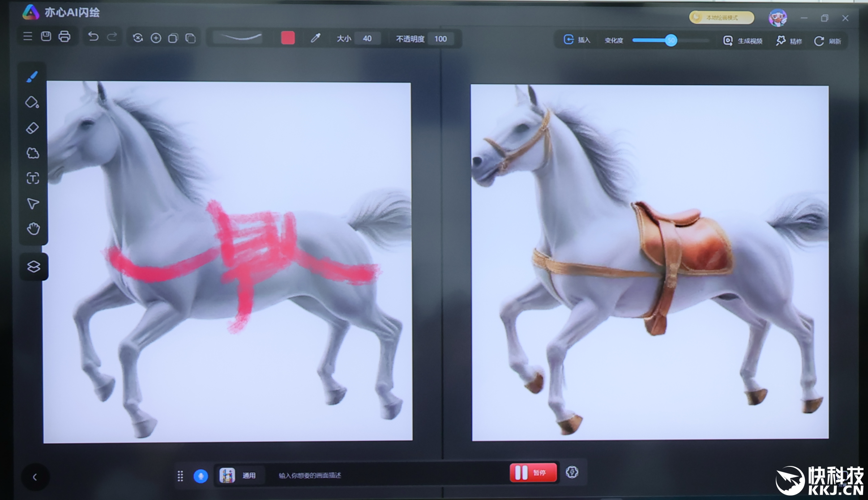
Task: Select the eraser tool
Action: click(x=32, y=128)
